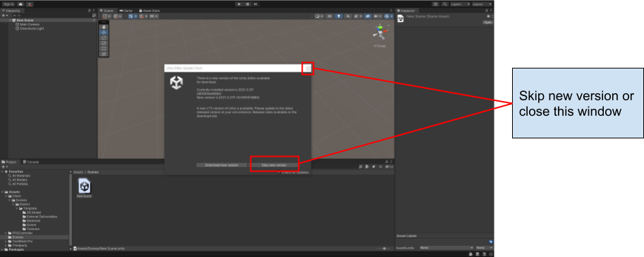Click the Step forward button
644x257 pixels.
tap(255, 4)
